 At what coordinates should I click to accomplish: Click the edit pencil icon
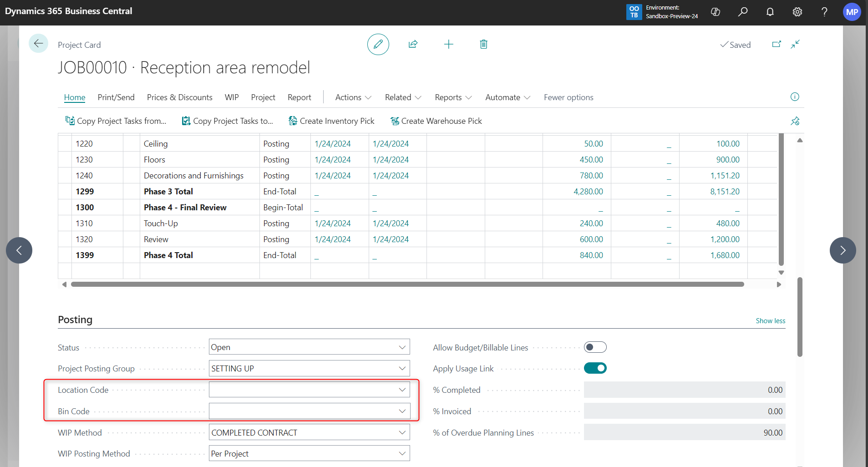click(x=378, y=44)
